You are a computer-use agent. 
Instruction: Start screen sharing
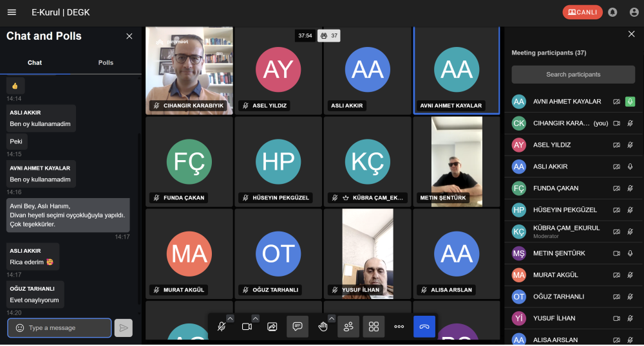click(272, 327)
